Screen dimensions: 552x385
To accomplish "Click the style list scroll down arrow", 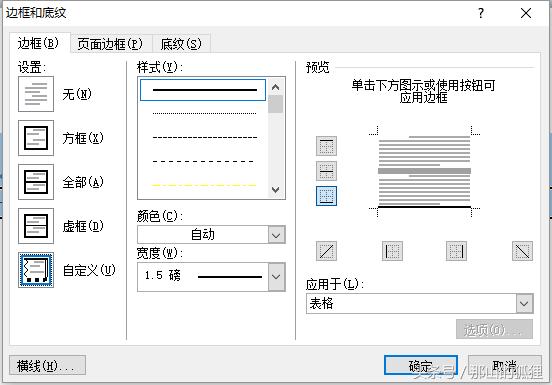I will pyautogui.click(x=276, y=190).
